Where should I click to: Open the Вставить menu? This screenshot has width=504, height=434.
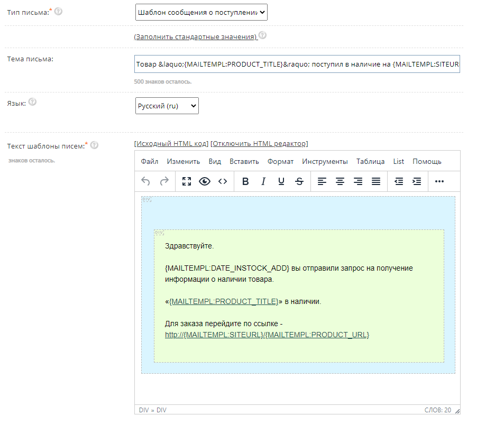(x=244, y=161)
